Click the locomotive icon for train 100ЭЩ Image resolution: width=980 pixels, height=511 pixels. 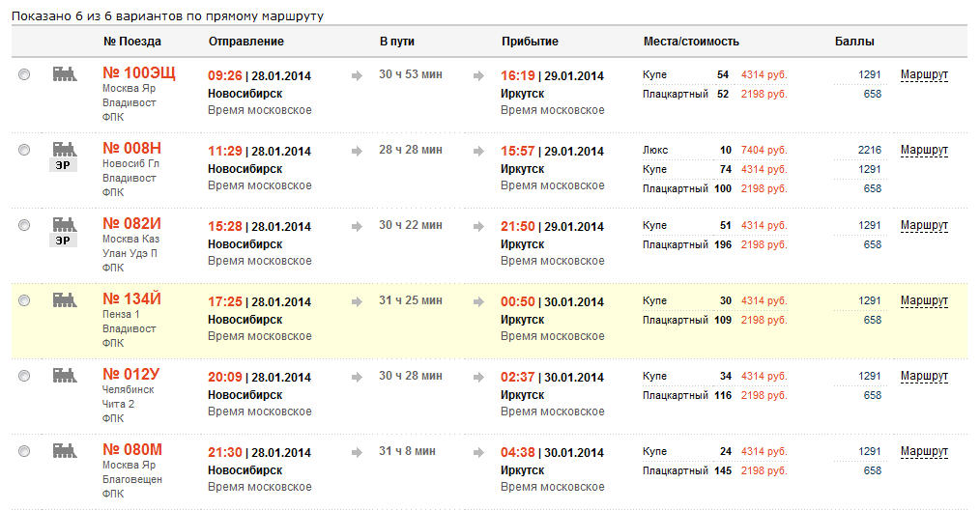65,73
